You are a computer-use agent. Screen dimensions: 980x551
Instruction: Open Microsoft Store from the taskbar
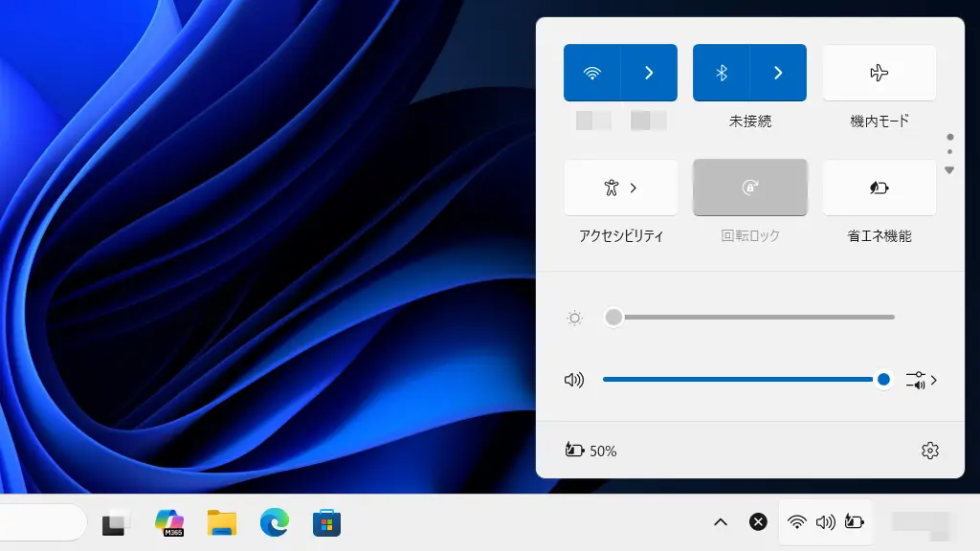coord(326,522)
